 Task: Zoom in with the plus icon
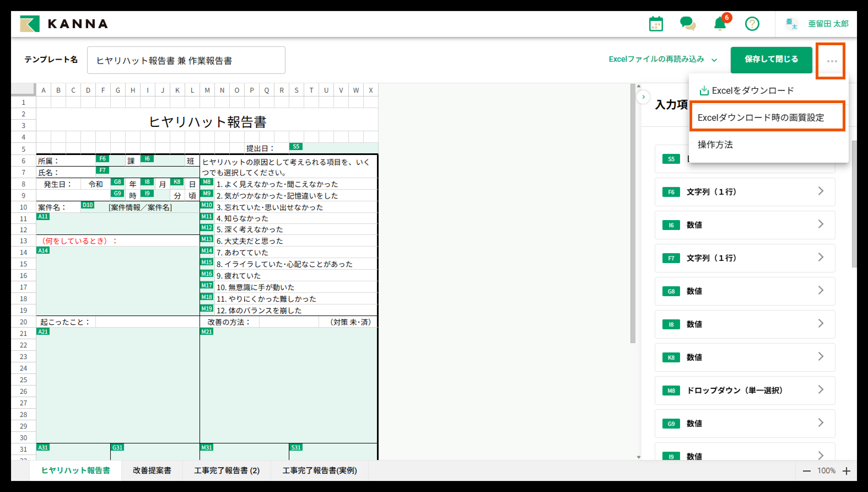click(x=846, y=471)
